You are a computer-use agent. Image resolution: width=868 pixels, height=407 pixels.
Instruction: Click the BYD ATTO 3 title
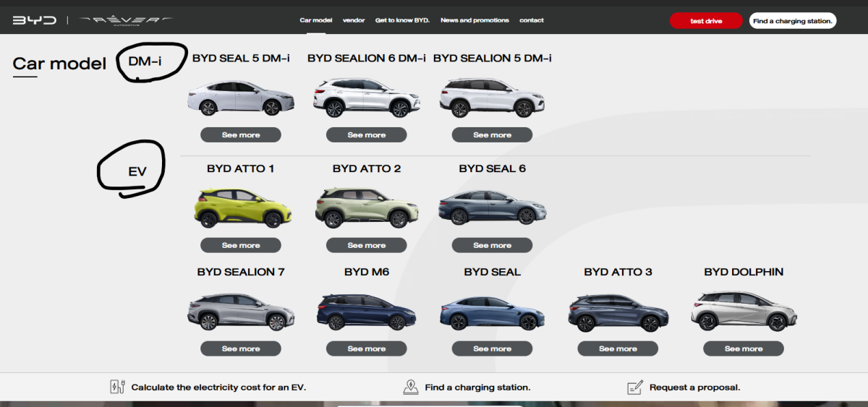click(618, 272)
